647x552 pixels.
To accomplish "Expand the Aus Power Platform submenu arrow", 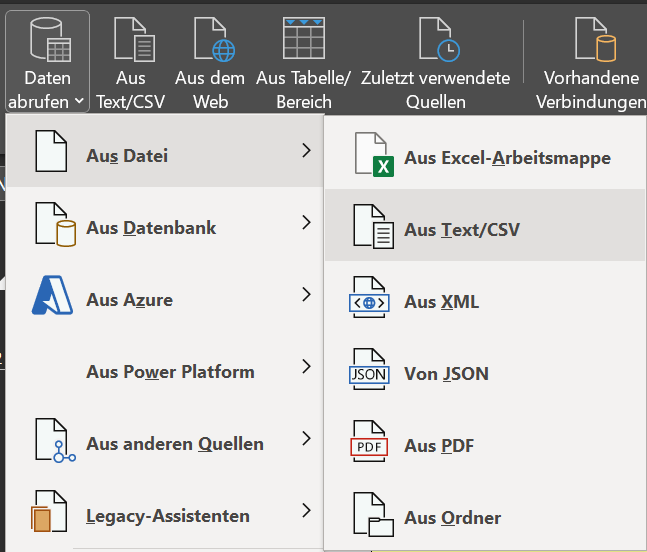I will tap(306, 367).
